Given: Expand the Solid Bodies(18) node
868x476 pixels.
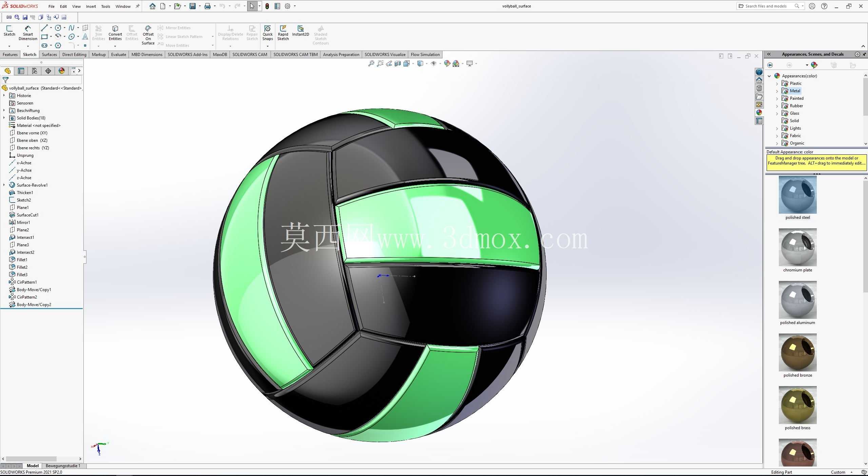Looking at the screenshot, I should 4,118.
